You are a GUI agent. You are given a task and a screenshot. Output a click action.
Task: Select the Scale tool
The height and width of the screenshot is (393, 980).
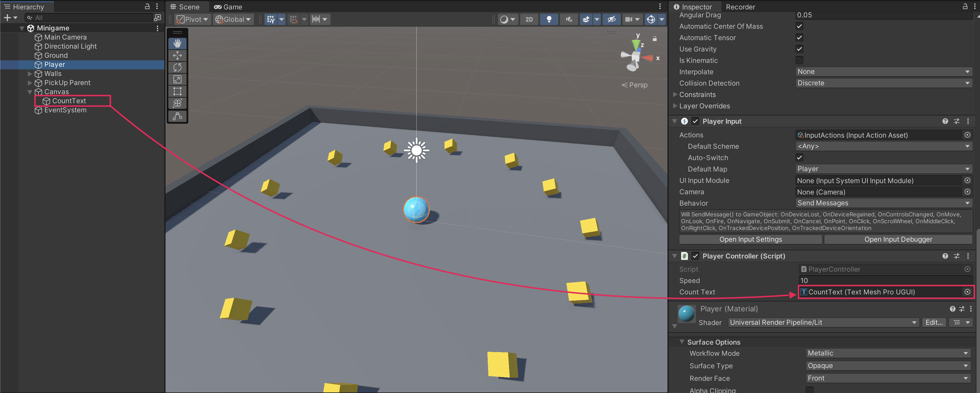[177, 80]
